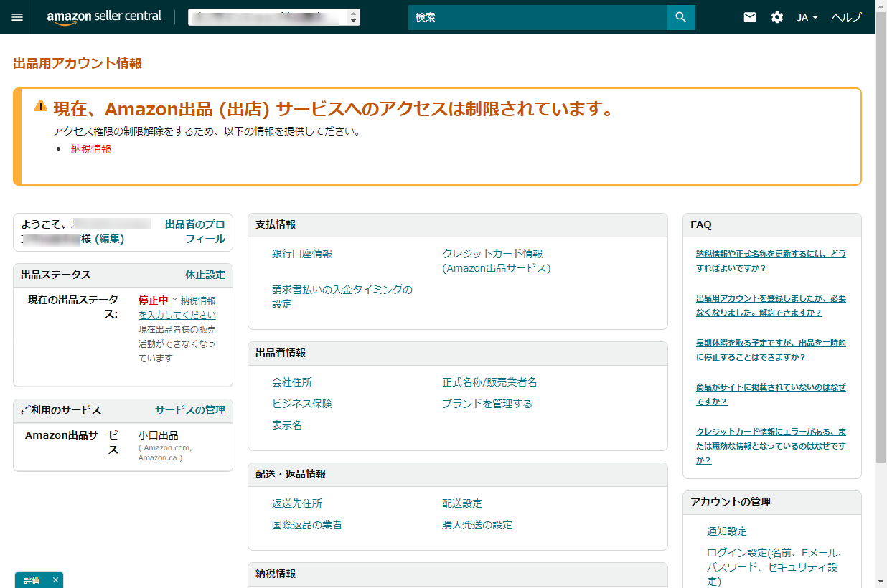This screenshot has height=588, width=887.
Task: Click the page vertical scrollbar
Action: point(881,287)
